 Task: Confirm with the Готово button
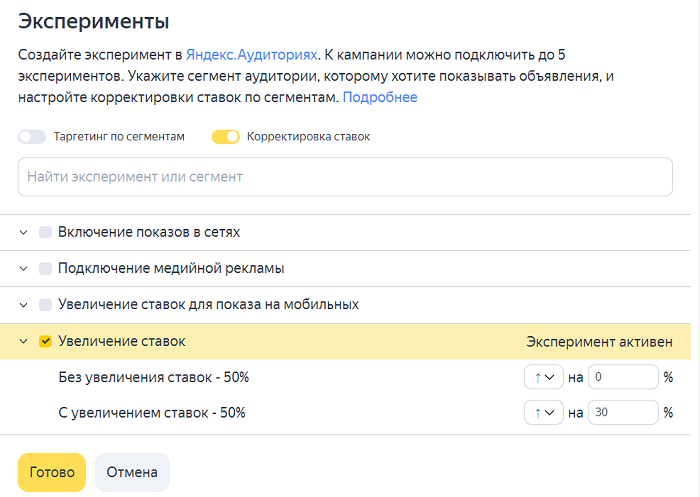[52, 472]
